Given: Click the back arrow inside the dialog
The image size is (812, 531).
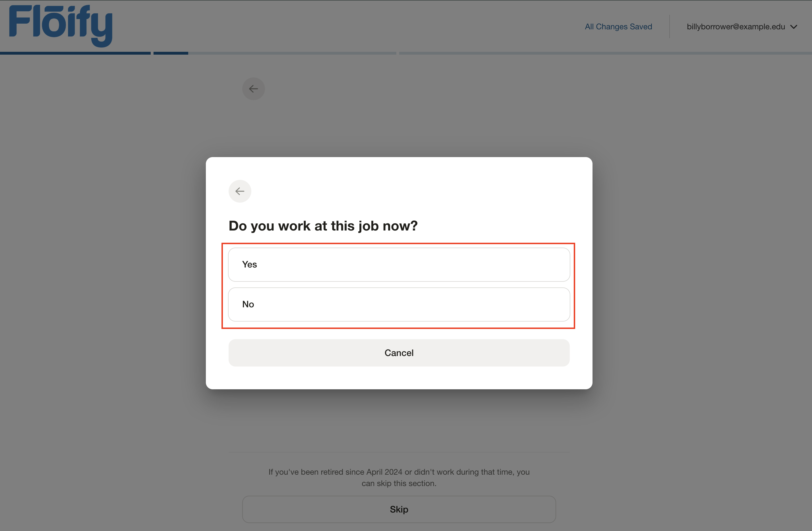Looking at the screenshot, I should 240,191.
